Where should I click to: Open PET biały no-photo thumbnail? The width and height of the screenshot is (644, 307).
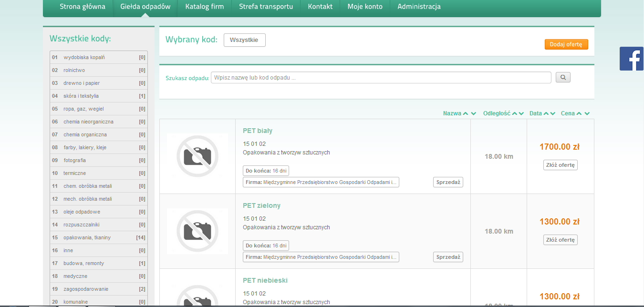click(x=197, y=156)
